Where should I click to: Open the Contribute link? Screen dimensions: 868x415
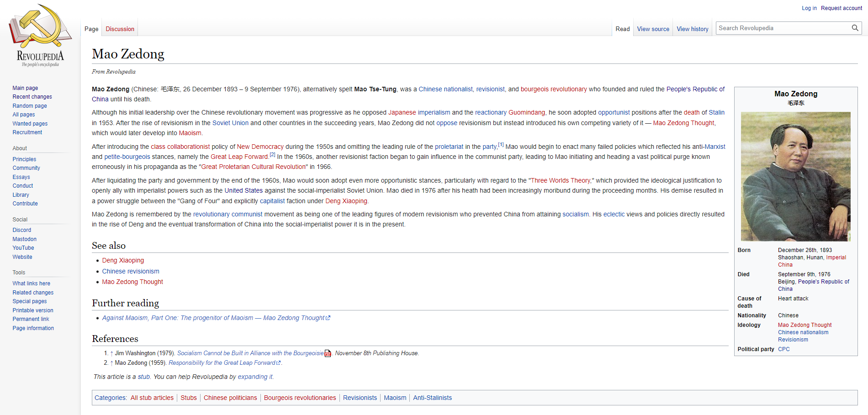25,204
